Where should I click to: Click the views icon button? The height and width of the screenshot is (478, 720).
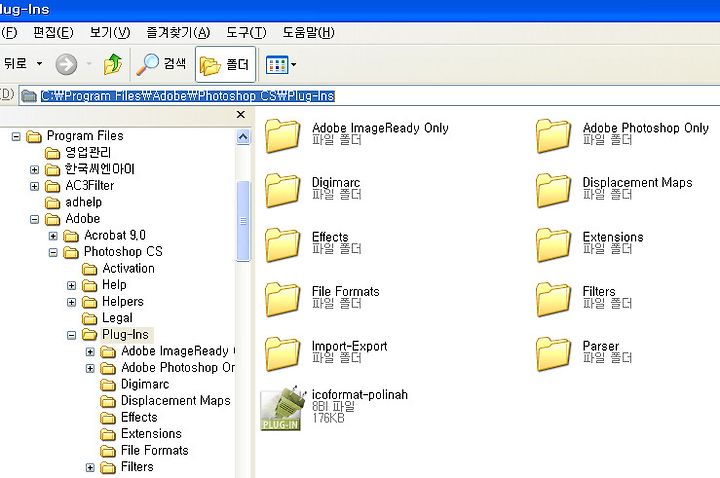coord(277,64)
